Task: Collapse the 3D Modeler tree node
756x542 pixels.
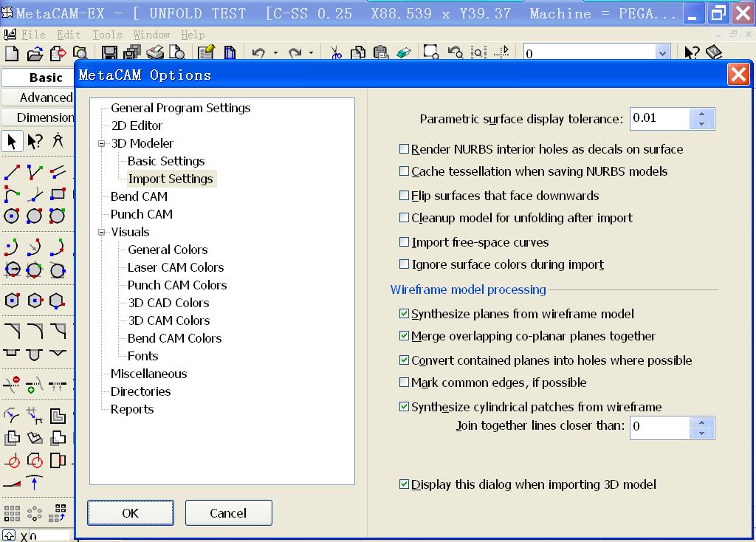Action: 101,144
